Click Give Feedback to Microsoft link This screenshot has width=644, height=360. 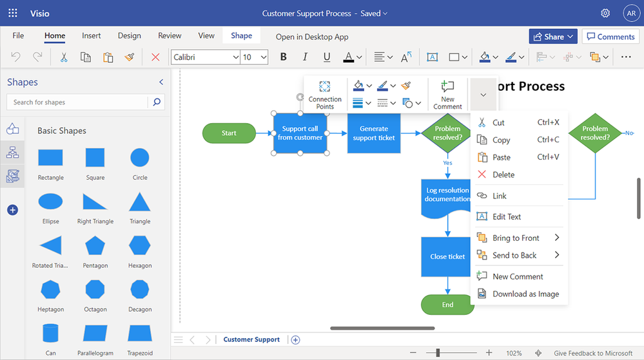(593, 353)
